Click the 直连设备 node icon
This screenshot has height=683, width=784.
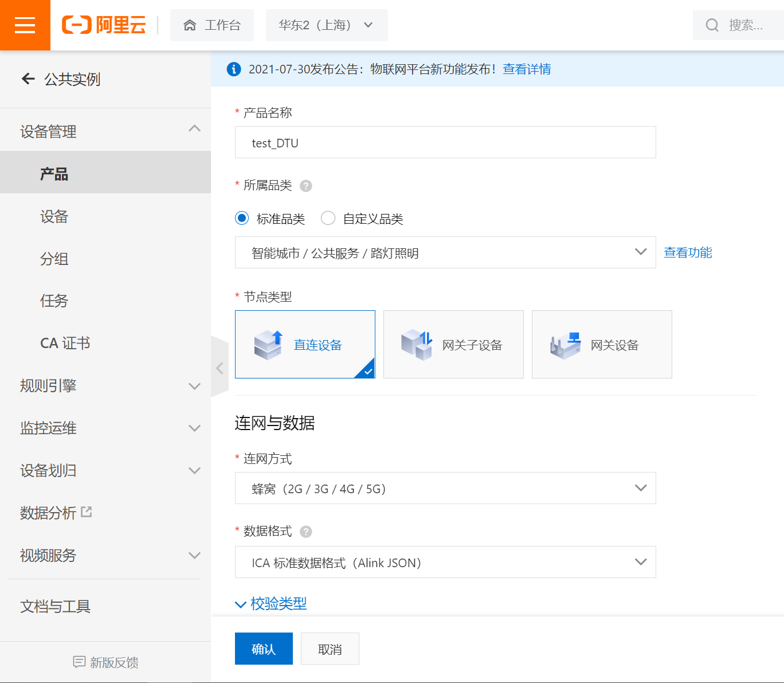click(x=268, y=345)
